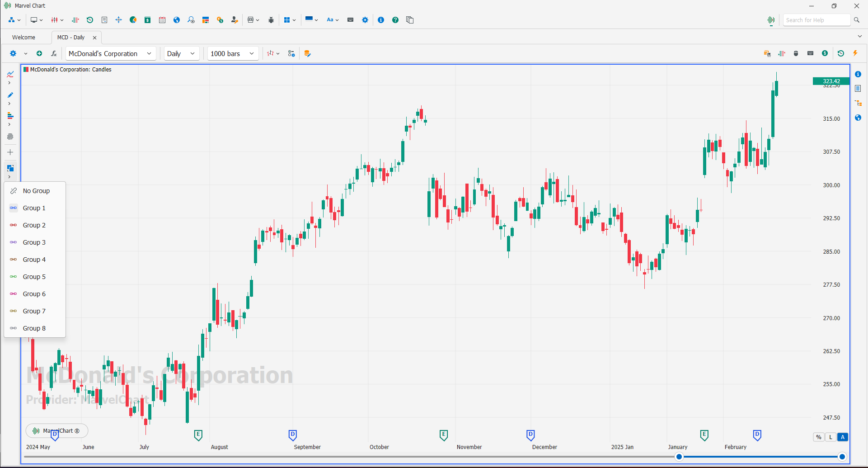868x468 pixels.
Task: Select Group 3 from link menu
Action: tap(34, 242)
